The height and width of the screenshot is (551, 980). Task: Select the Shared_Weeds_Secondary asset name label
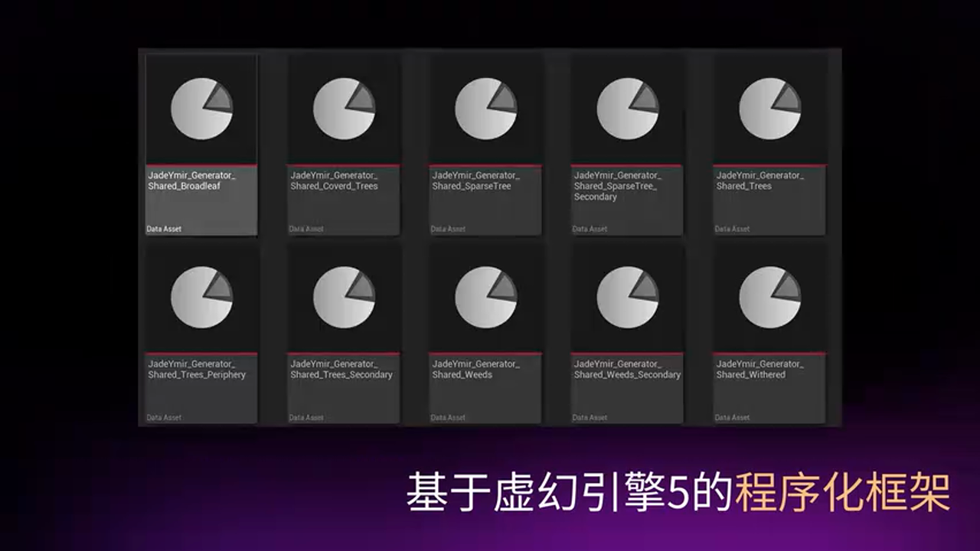pos(626,370)
